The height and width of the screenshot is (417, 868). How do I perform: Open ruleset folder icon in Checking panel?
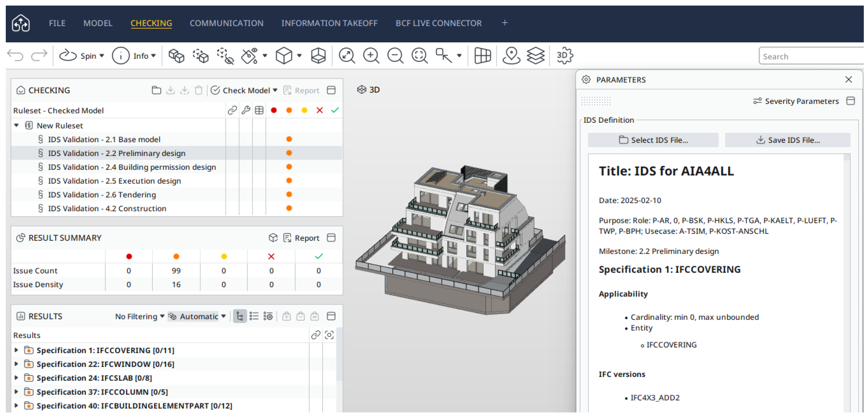[x=156, y=90]
